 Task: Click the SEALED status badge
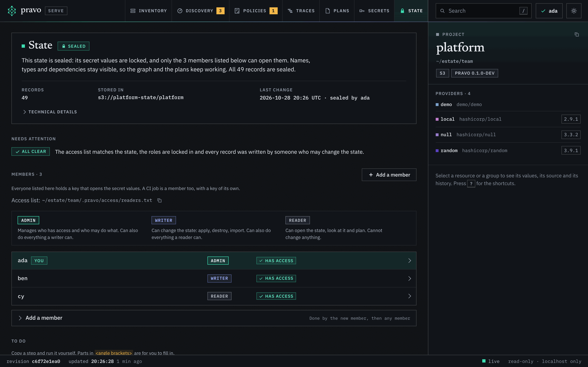pyautogui.click(x=73, y=46)
